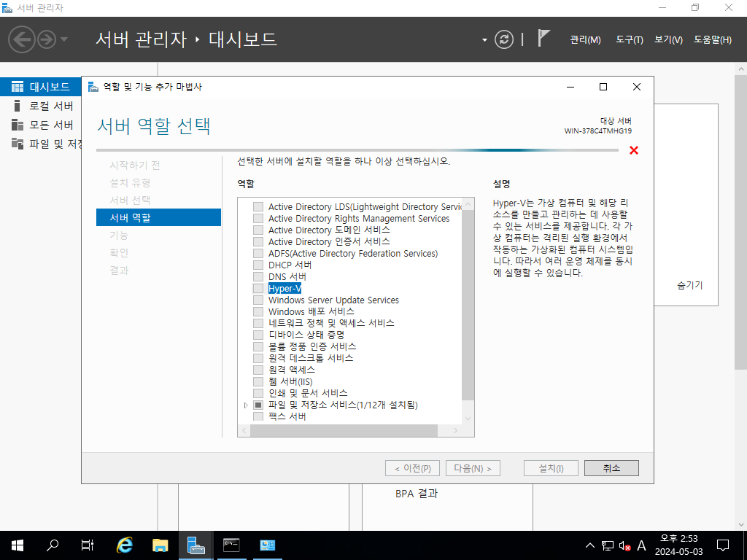The image size is (747, 560).
Task: Check the Hyper-V role checkbox
Action: [258, 289]
